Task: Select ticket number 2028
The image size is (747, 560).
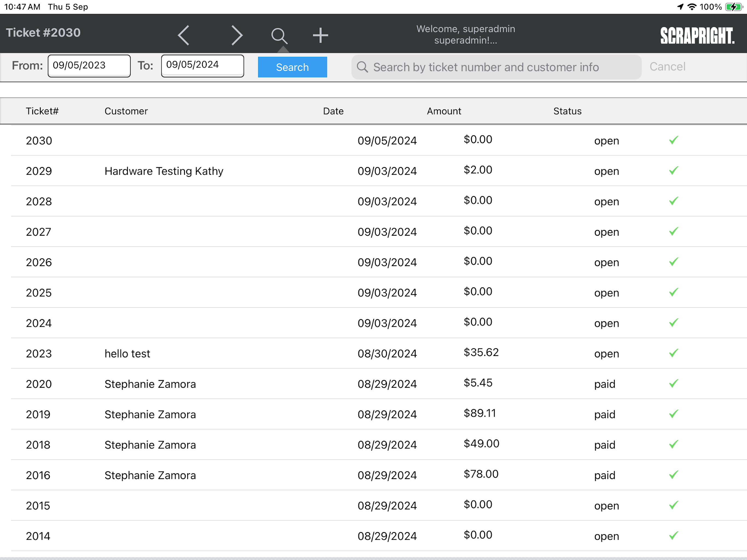Action: (x=39, y=202)
